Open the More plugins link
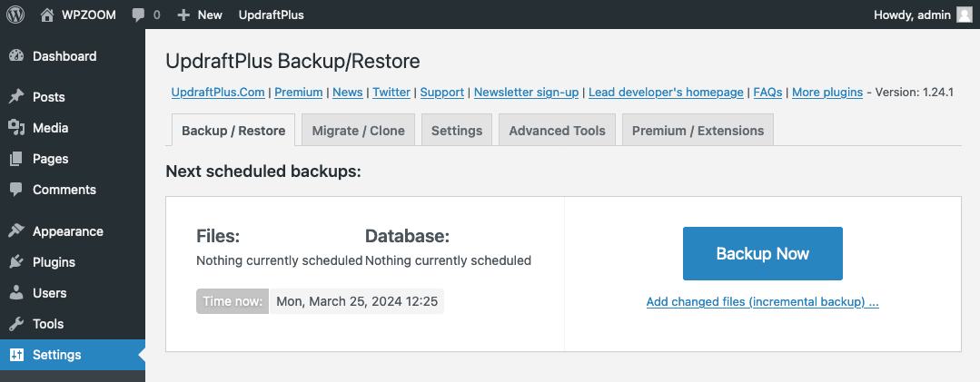The height and width of the screenshot is (382, 980). pos(827,93)
